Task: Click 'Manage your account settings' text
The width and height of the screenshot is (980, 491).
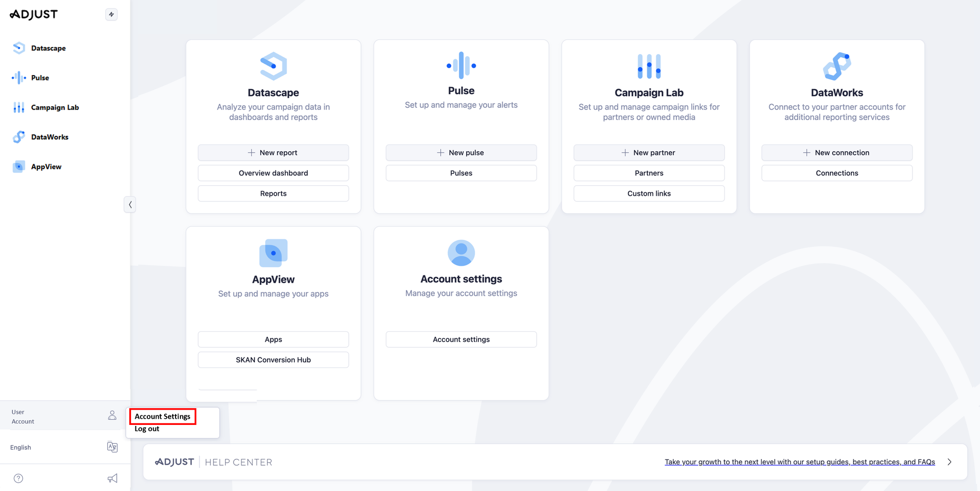Action: click(461, 293)
